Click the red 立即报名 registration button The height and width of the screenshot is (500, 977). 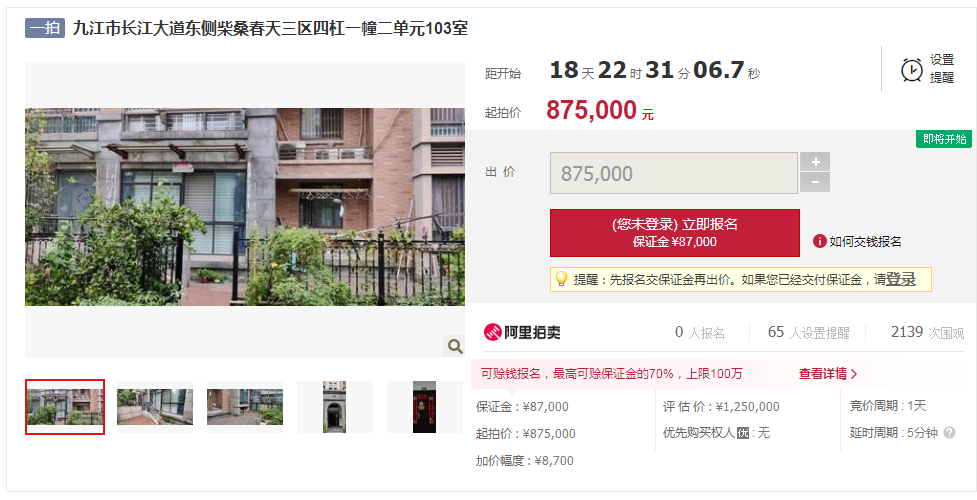pyautogui.click(x=675, y=233)
